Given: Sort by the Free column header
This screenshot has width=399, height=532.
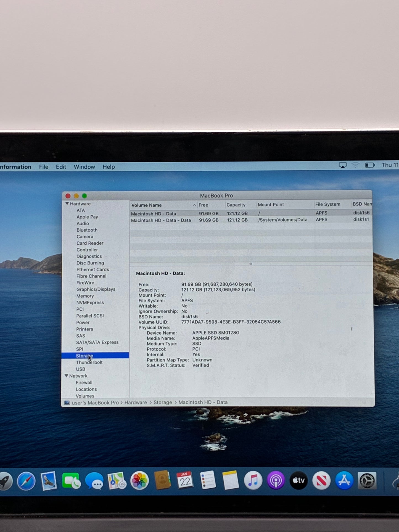Looking at the screenshot, I should click(203, 205).
